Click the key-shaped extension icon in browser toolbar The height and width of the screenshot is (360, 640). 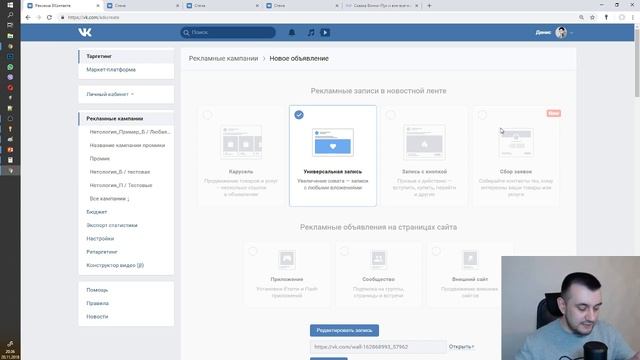click(606, 18)
